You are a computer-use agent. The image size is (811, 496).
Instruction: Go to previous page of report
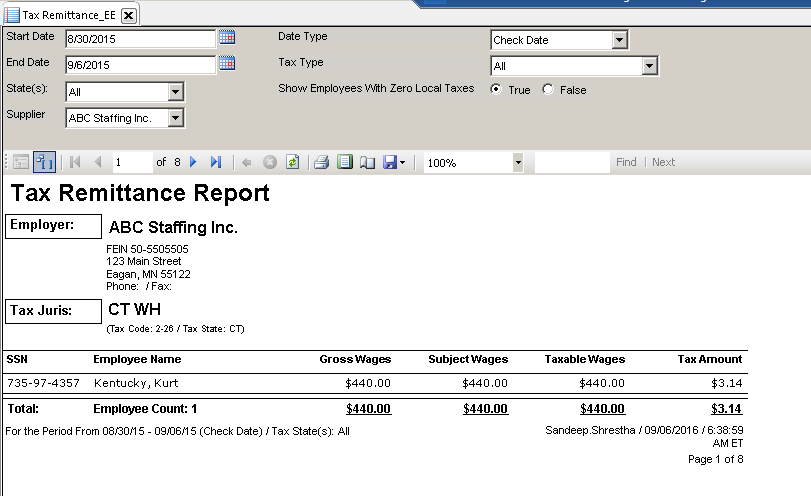point(98,162)
